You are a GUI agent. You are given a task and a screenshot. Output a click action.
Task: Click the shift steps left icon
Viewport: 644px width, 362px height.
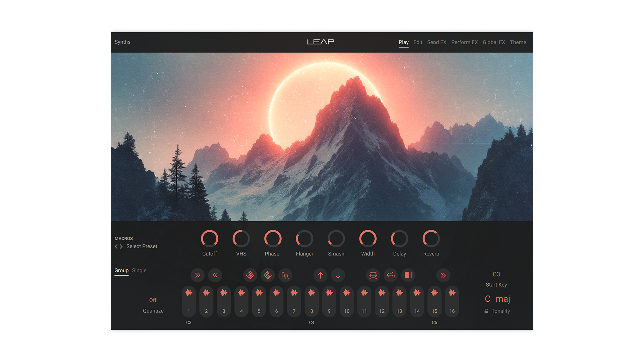pyautogui.click(x=215, y=275)
